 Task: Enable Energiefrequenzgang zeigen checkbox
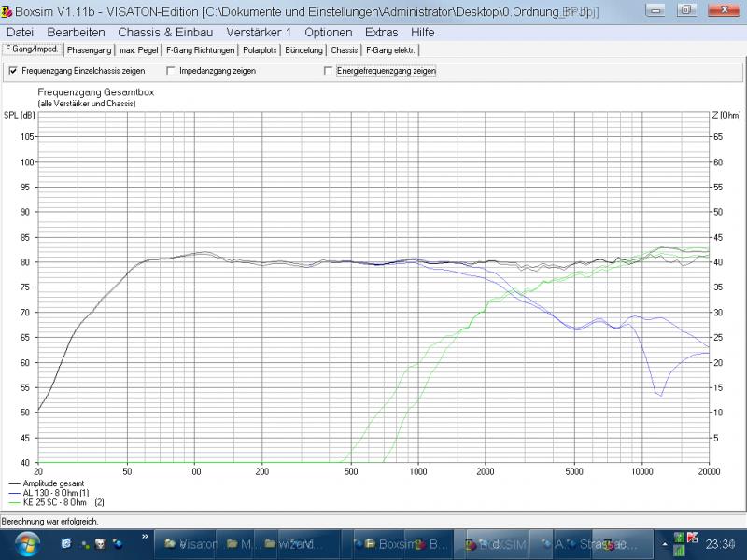[328, 71]
